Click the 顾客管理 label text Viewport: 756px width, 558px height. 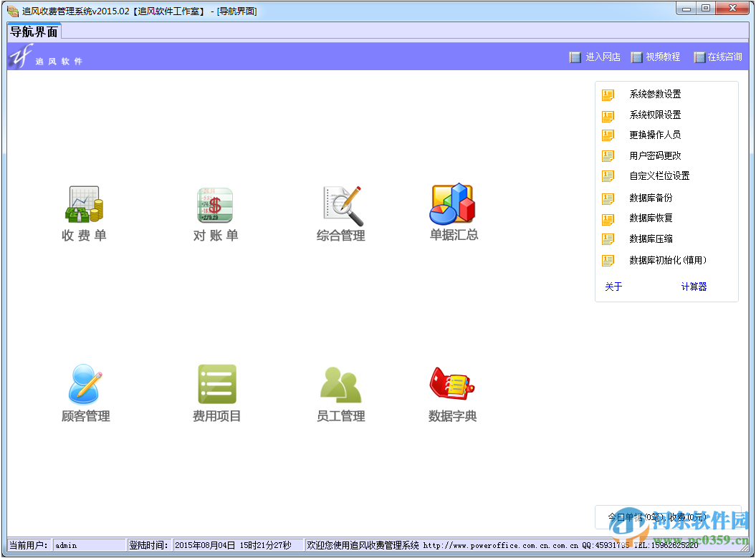coord(86,416)
